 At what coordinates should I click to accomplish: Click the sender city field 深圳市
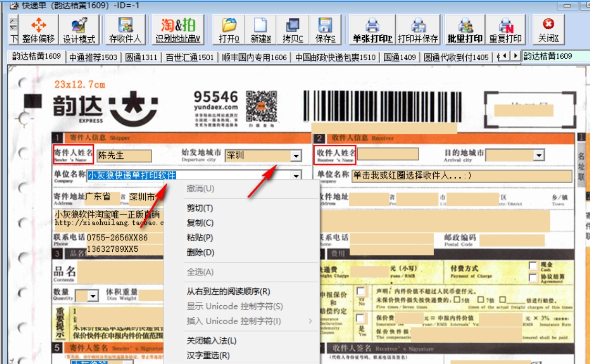coord(146,197)
